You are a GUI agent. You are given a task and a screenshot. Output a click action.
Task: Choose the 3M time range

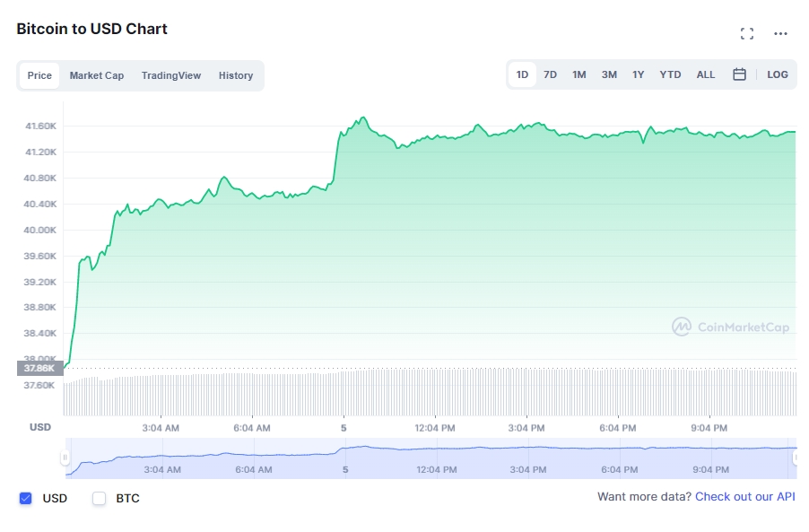tap(609, 74)
